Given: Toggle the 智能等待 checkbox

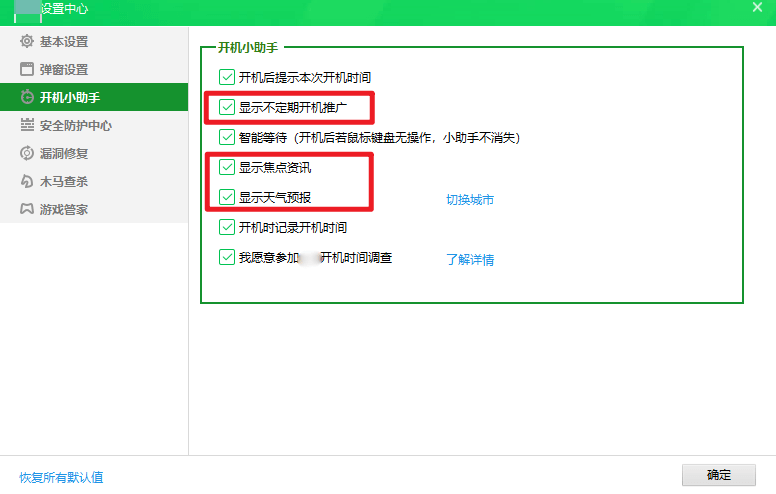Looking at the screenshot, I should pos(227,137).
